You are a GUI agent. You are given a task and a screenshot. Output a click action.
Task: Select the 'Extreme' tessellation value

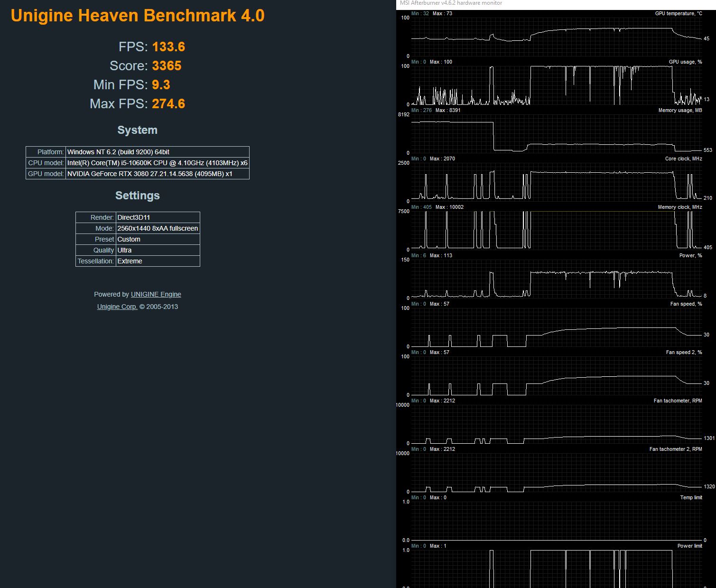pyautogui.click(x=158, y=261)
